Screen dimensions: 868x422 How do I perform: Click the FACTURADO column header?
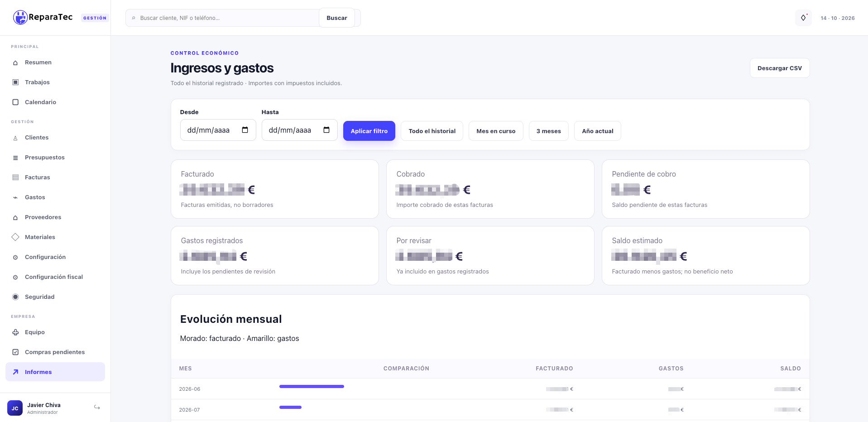[x=554, y=369]
